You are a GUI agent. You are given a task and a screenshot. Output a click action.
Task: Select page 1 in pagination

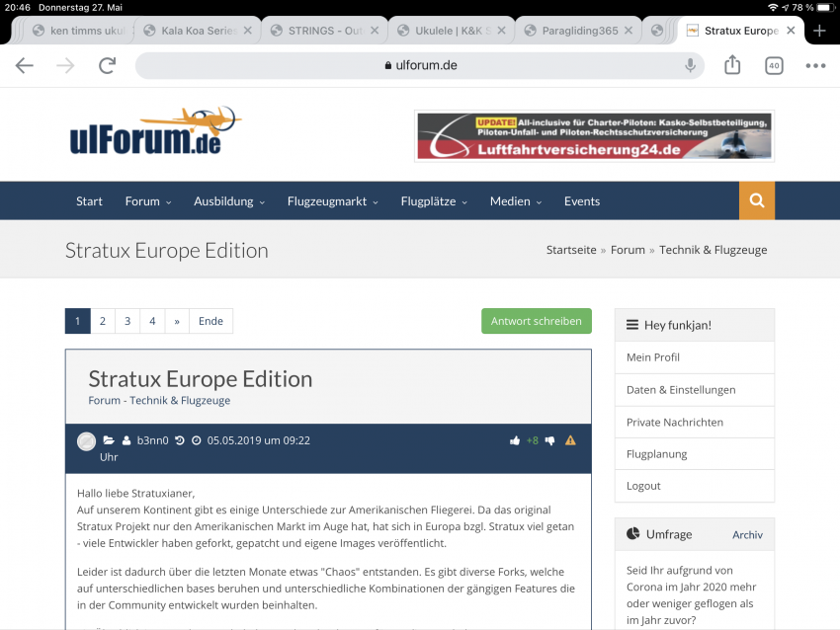pyautogui.click(x=78, y=321)
